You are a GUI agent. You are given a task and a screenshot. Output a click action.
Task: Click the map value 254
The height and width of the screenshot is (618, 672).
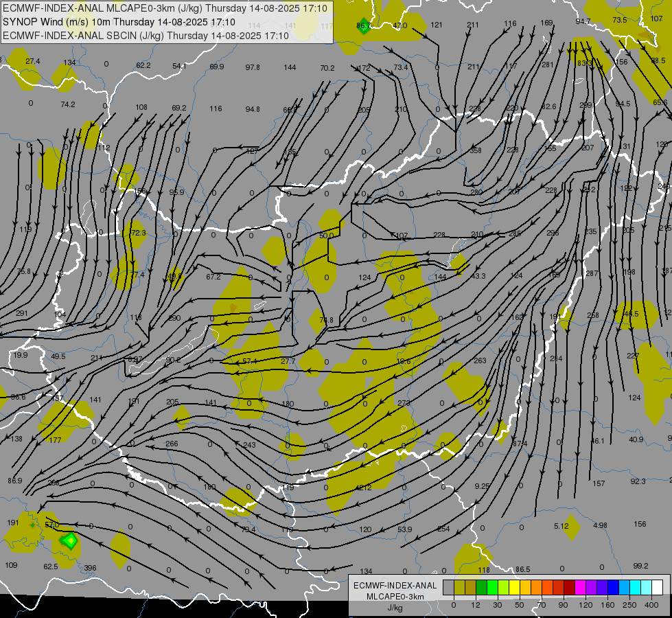click(443, 528)
